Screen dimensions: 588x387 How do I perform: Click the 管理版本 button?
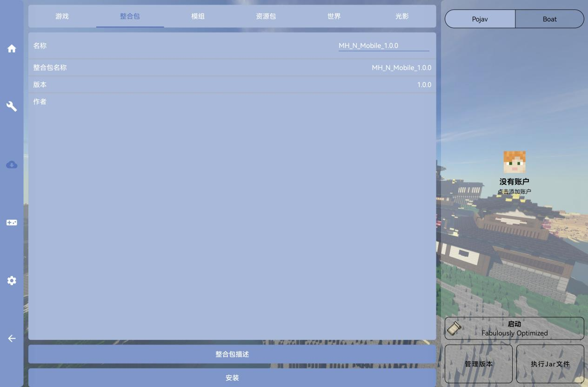(x=479, y=364)
